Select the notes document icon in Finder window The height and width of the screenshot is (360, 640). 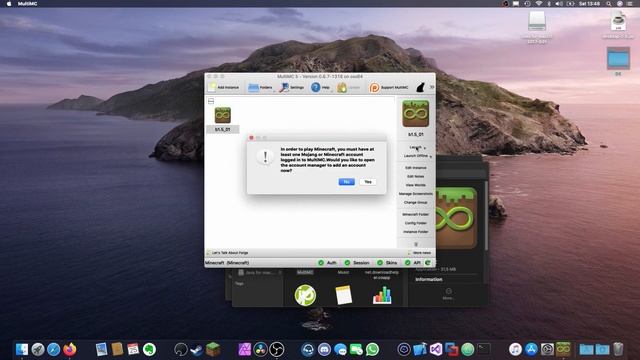(x=344, y=295)
